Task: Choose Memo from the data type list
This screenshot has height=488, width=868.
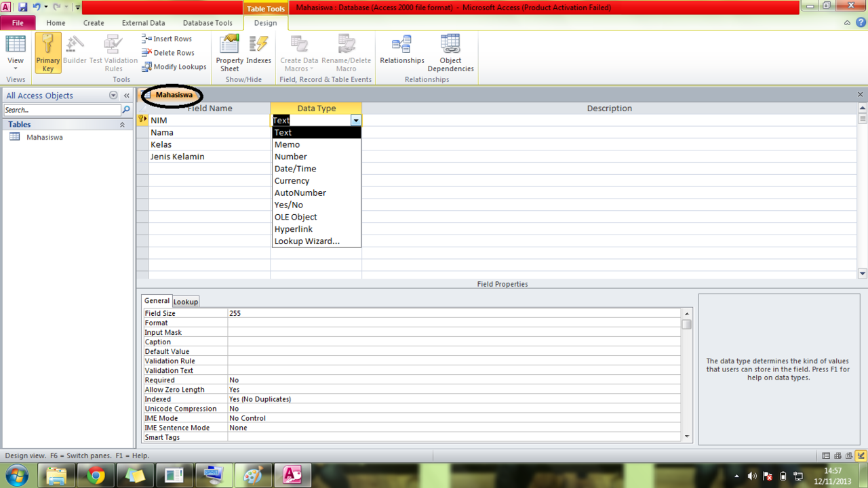Action: pos(316,144)
